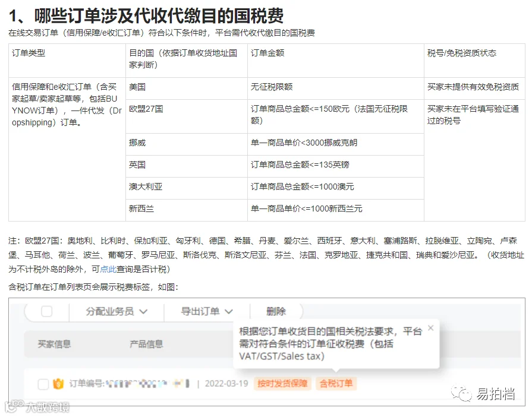This screenshot has height=417, width=532.
Task: Click the 订单商品总金额<=135英镑 cell
Action: pos(336,166)
